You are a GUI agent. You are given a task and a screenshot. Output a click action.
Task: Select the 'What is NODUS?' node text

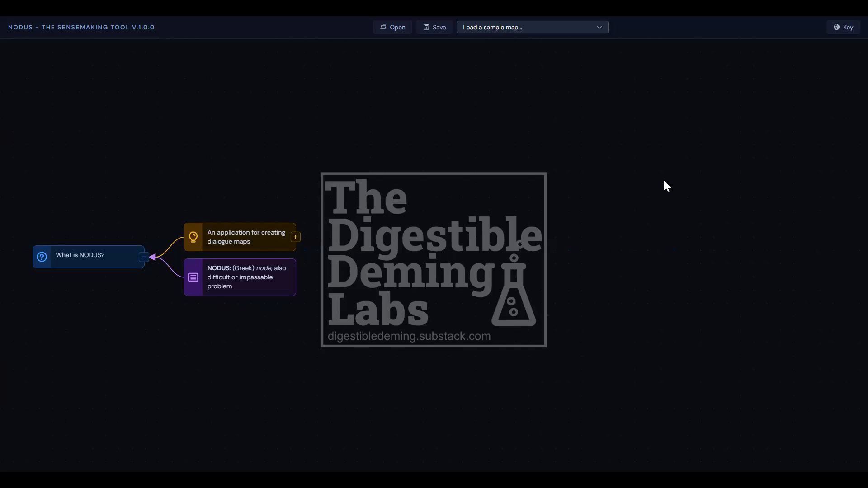(80, 255)
